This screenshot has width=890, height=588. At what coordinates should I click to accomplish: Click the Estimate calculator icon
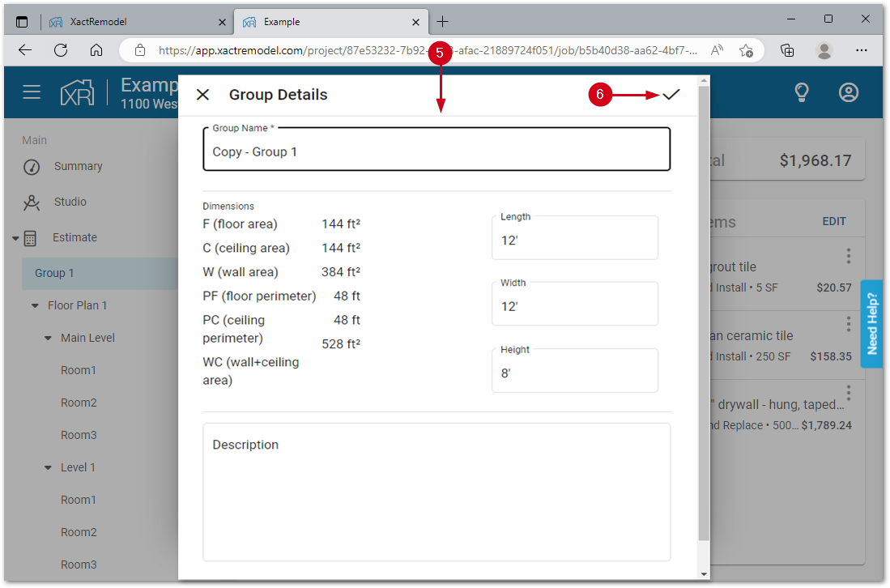click(x=32, y=237)
